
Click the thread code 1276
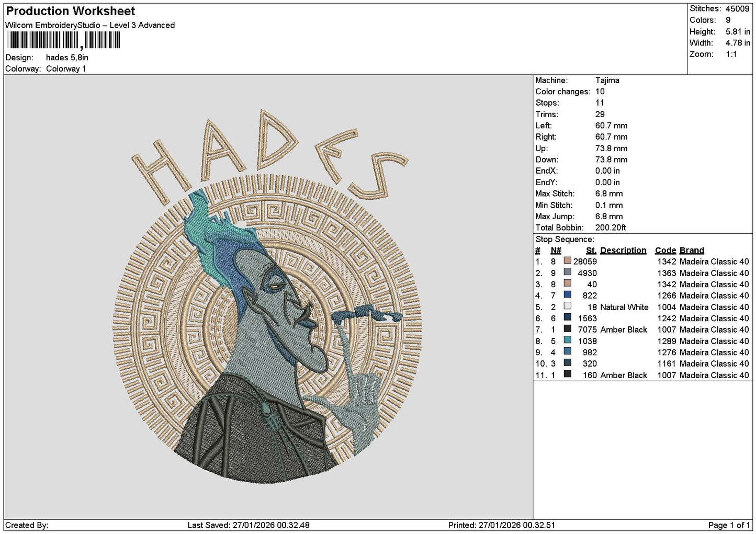coord(667,353)
